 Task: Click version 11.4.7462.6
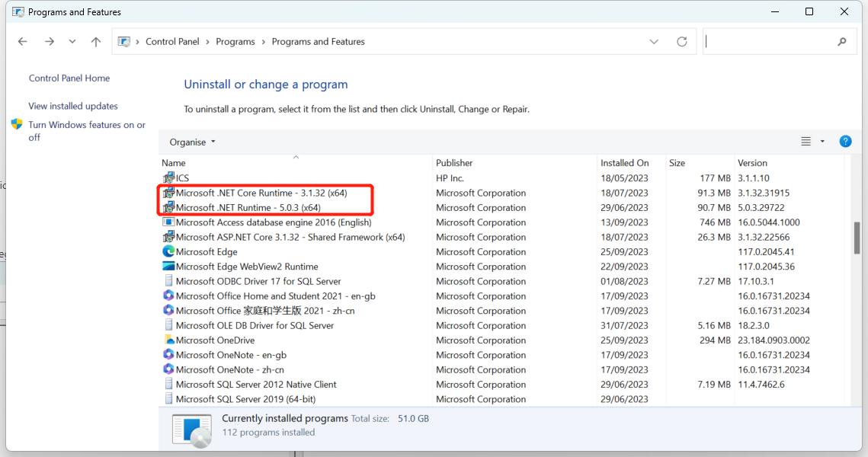(x=761, y=385)
